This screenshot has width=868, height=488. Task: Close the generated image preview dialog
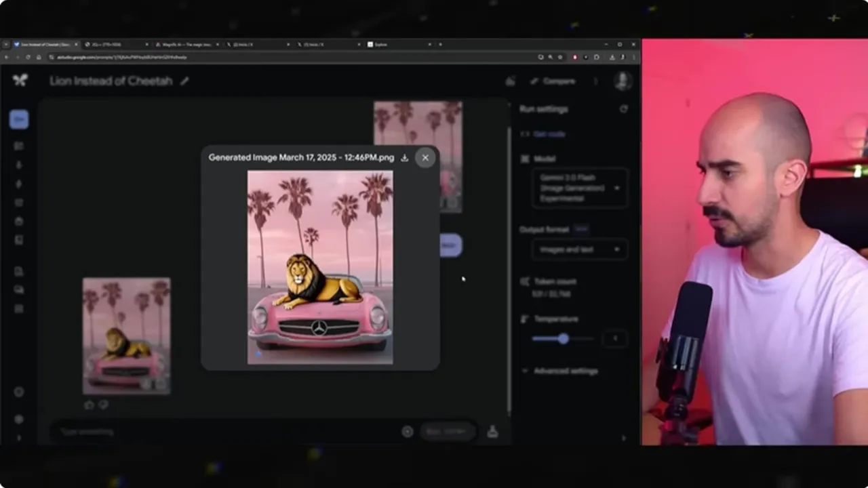coord(425,158)
